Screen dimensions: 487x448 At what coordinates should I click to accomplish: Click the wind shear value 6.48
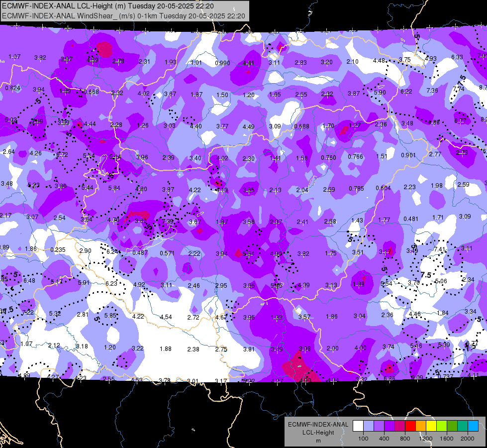(x=29, y=281)
